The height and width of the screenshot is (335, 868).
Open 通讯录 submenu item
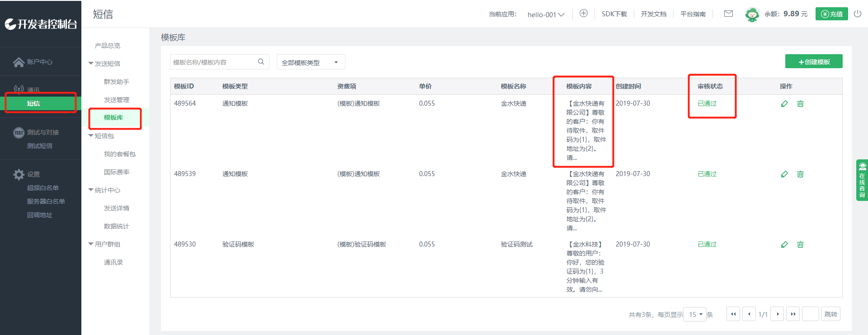113,262
